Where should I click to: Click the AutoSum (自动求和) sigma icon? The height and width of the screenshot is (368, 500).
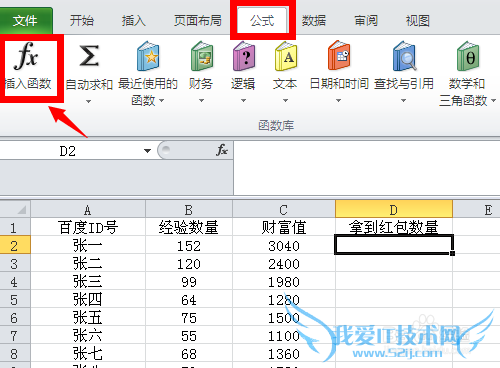89,56
